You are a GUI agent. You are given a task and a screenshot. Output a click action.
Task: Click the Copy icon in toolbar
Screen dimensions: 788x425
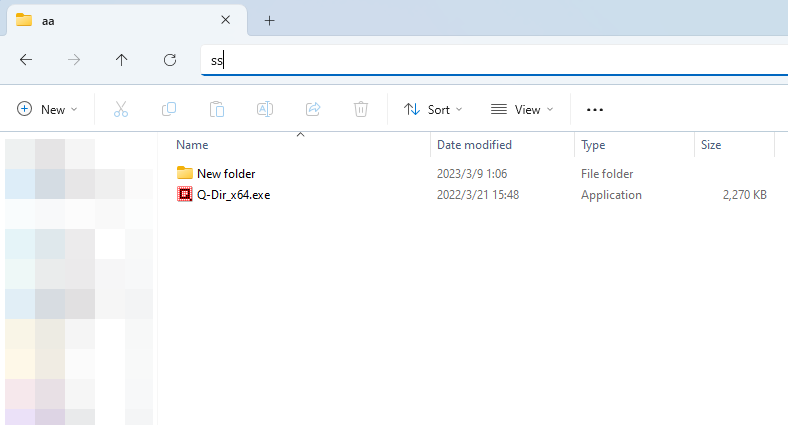click(x=169, y=109)
